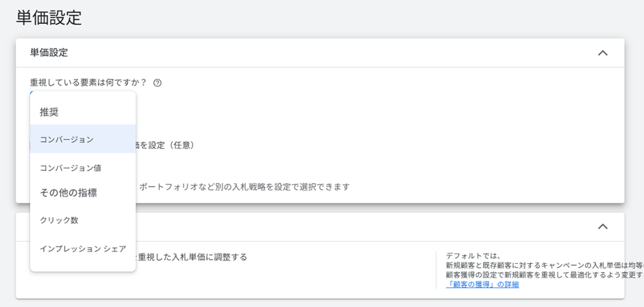Click the header bar of the lower card
Viewport: 644px width, 307px height.
pyautogui.click(x=343, y=226)
